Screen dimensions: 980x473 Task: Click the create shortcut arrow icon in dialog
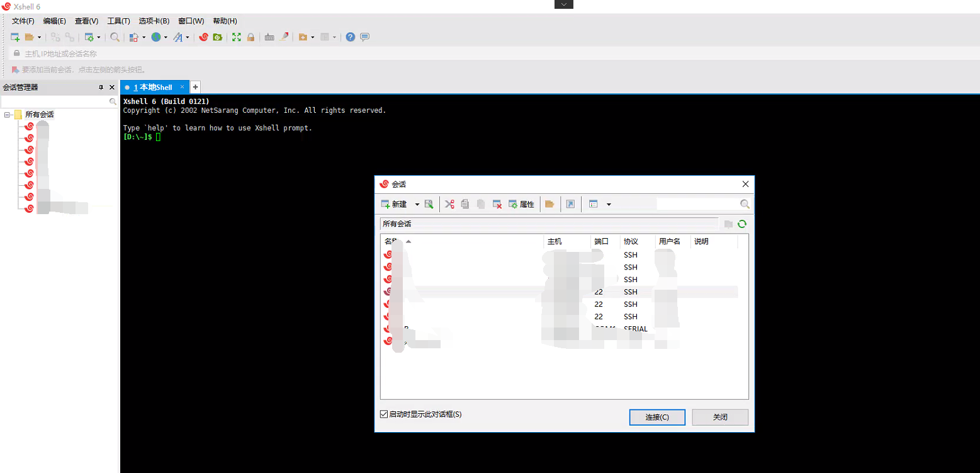click(570, 204)
